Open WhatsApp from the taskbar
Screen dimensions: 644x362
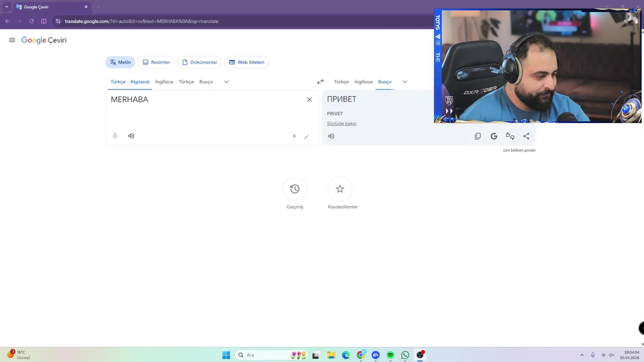405,355
